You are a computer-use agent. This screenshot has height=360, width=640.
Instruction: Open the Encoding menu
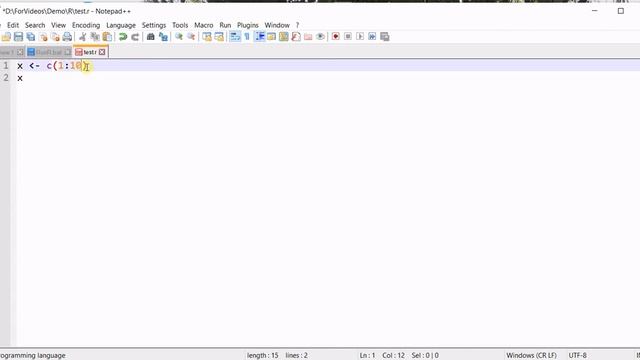[86, 25]
